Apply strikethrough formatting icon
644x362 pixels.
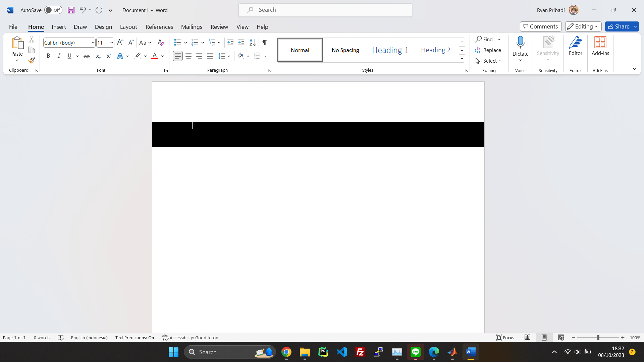87,56
